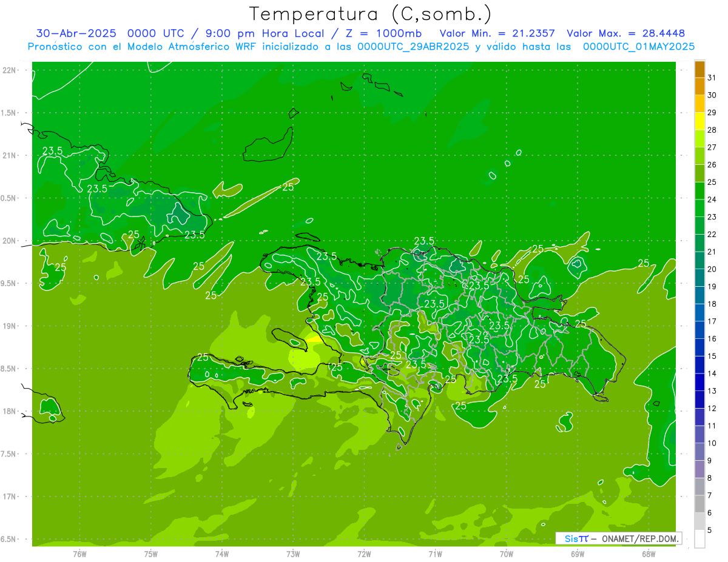Viewport: 728px width, 562px height.
Task: Click the "68W" longitude axis label
Action: [x=648, y=554]
